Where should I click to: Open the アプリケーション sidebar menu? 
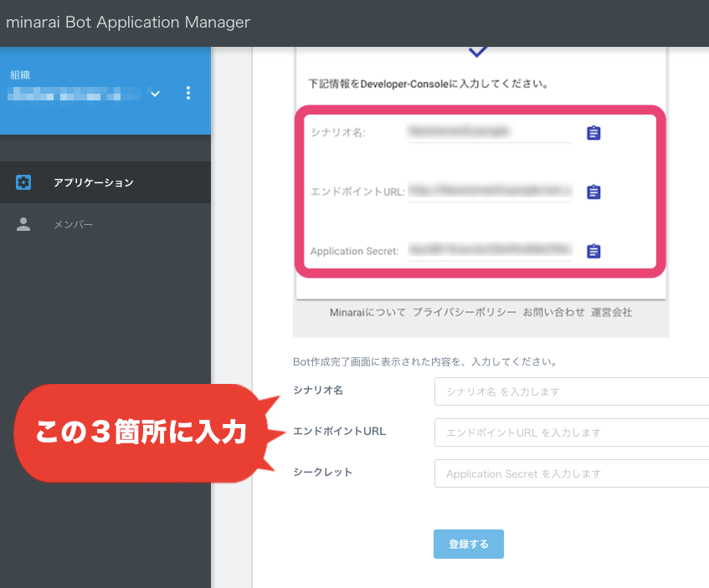105,182
